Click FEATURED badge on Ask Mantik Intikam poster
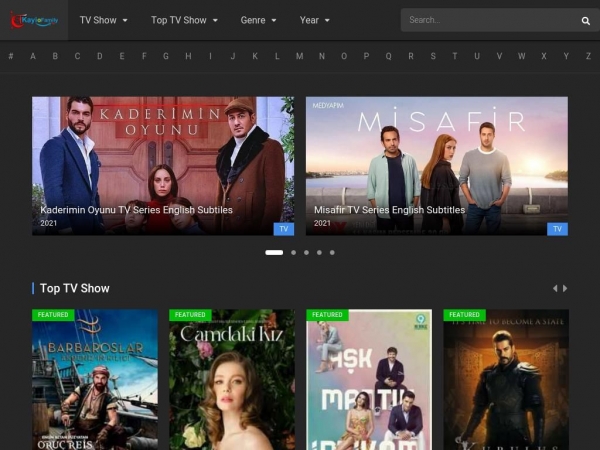The width and height of the screenshot is (600, 450). [x=327, y=315]
